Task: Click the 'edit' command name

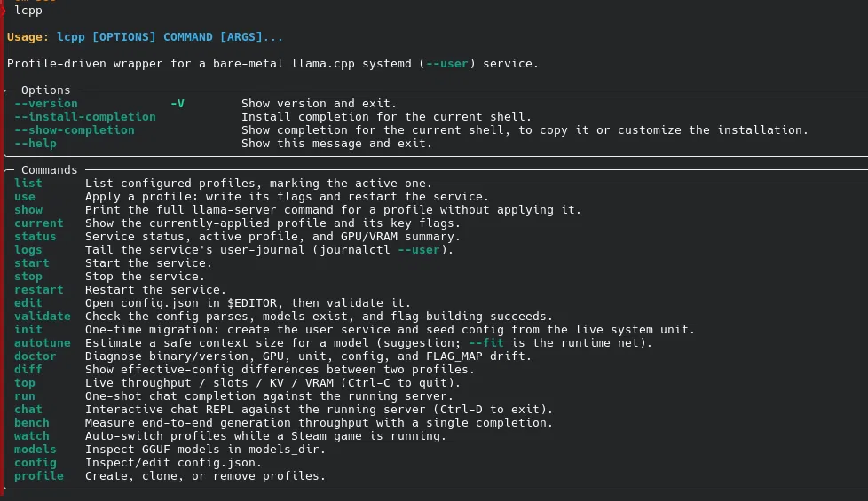Action: (x=28, y=302)
